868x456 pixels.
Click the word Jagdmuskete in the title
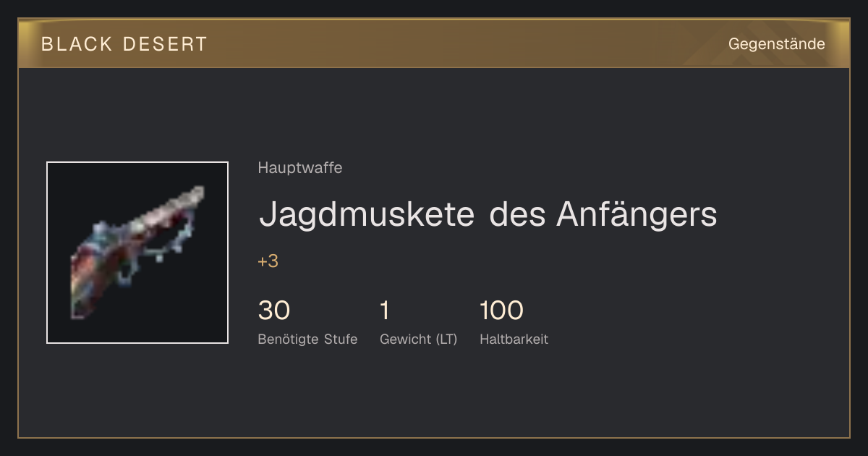pos(367,214)
